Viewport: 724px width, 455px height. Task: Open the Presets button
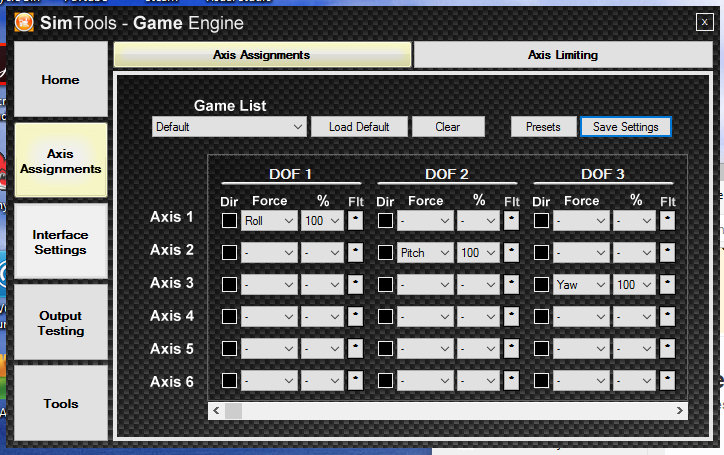543,127
